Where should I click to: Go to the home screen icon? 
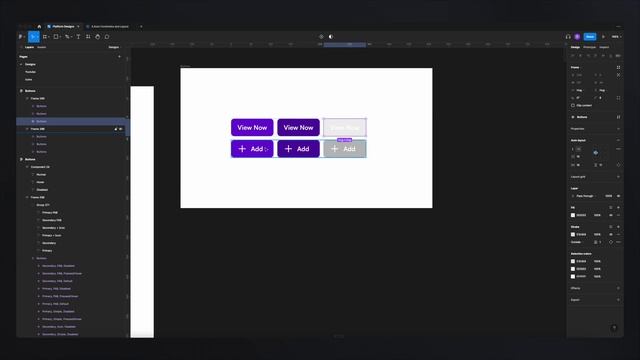click(39, 27)
